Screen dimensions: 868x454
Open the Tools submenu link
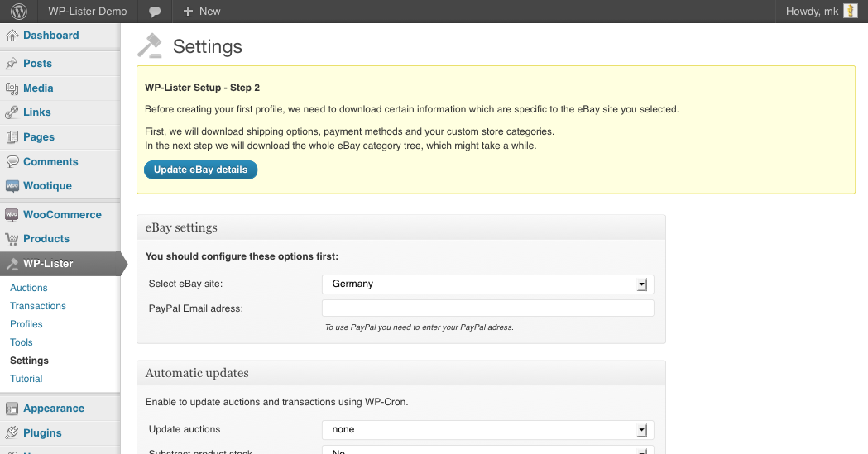[x=21, y=342]
